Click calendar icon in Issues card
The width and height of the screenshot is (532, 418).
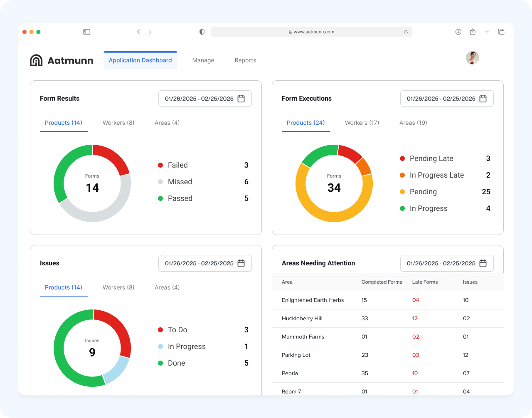[x=241, y=263]
